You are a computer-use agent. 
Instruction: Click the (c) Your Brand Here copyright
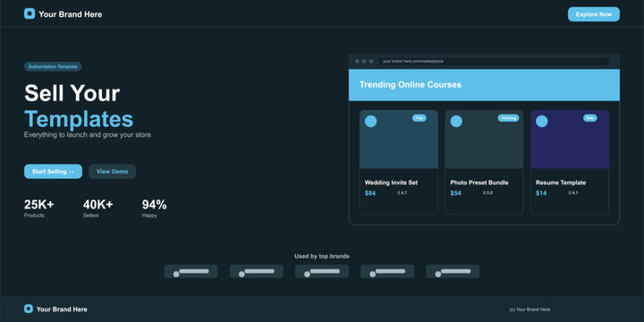point(530,309)
